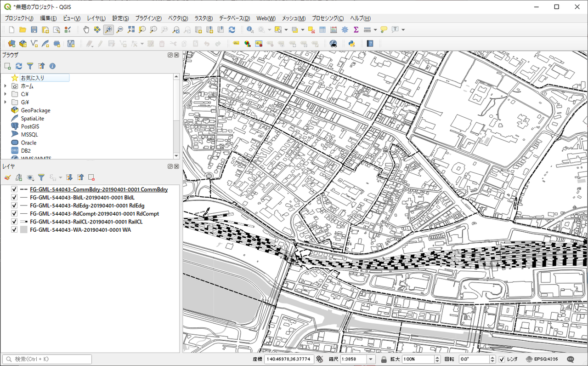The width and height of the screenshot is (588, 366).
Task: Open the Field Calculator sigma icon
Action: (x=356, y=30)
